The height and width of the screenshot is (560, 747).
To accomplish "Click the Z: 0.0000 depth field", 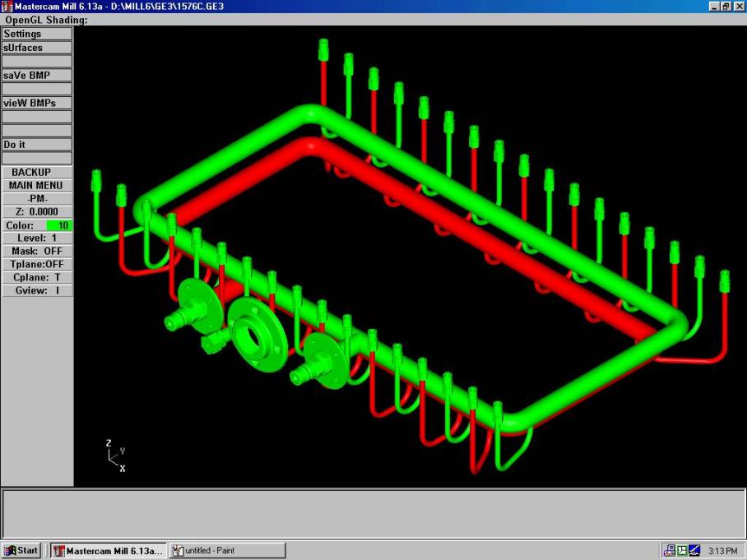I will point(36,211).
